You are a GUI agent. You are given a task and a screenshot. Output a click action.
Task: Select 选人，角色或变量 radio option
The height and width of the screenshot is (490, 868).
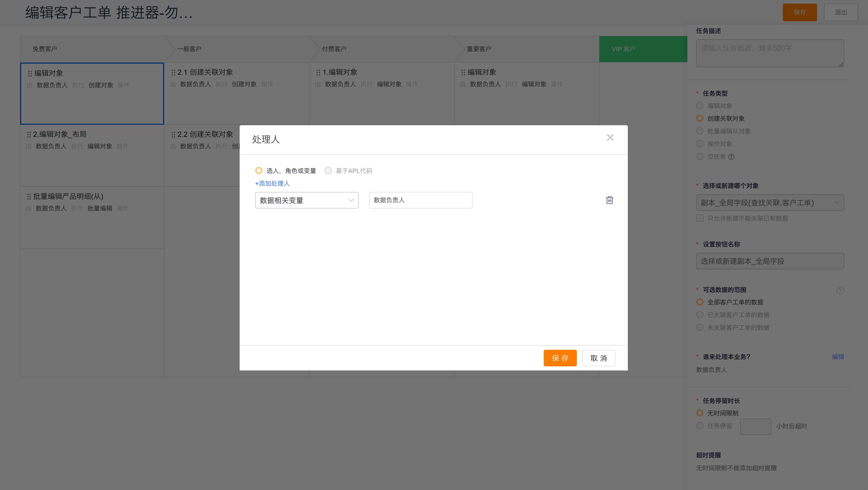259,171
